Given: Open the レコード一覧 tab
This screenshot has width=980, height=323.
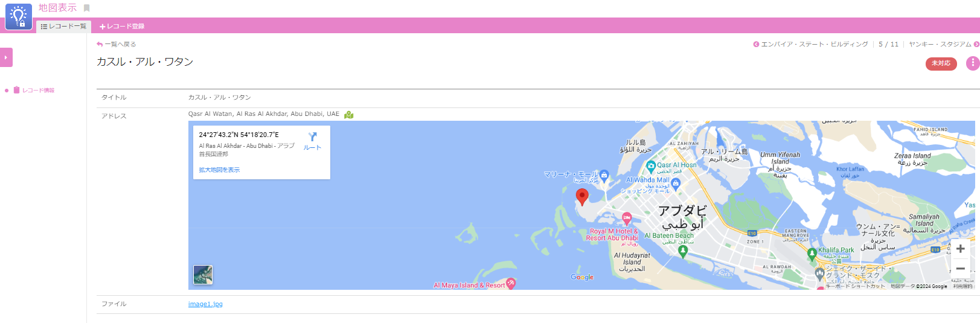Looking at the screenshot, I should [63, 27].
